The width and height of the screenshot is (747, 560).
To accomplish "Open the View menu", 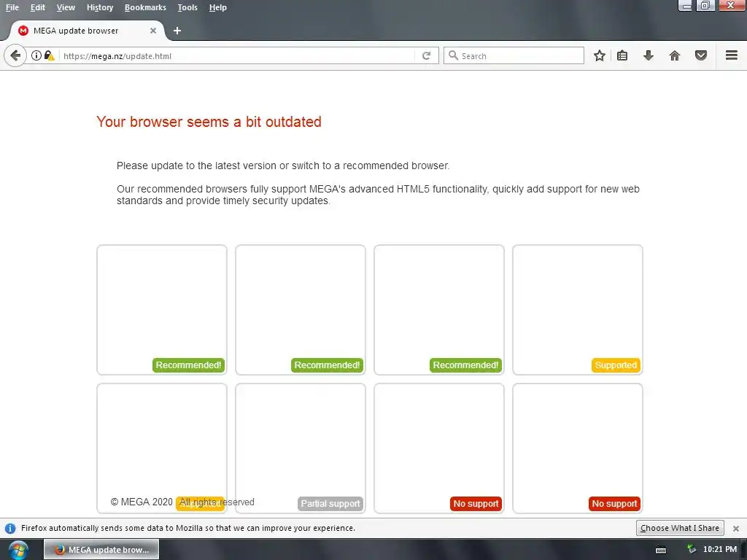I will pos(66,7).
